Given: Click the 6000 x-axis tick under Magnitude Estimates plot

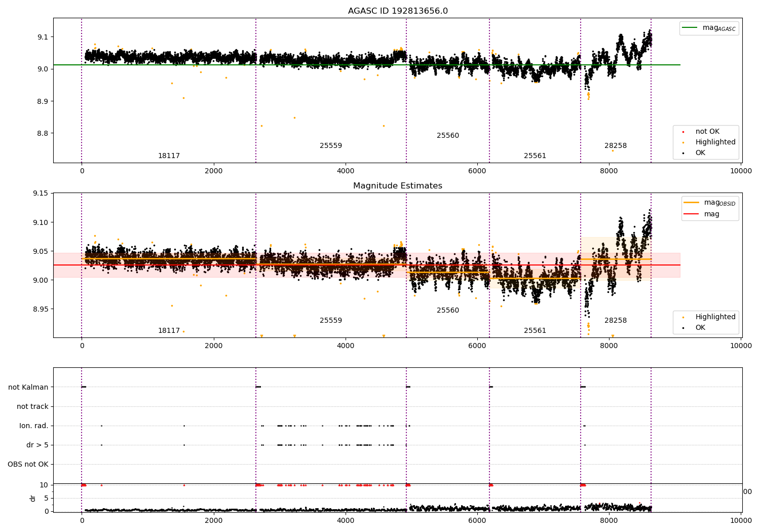Looking at the screenshot, I should pyautogui.click(x=477, y=346).
